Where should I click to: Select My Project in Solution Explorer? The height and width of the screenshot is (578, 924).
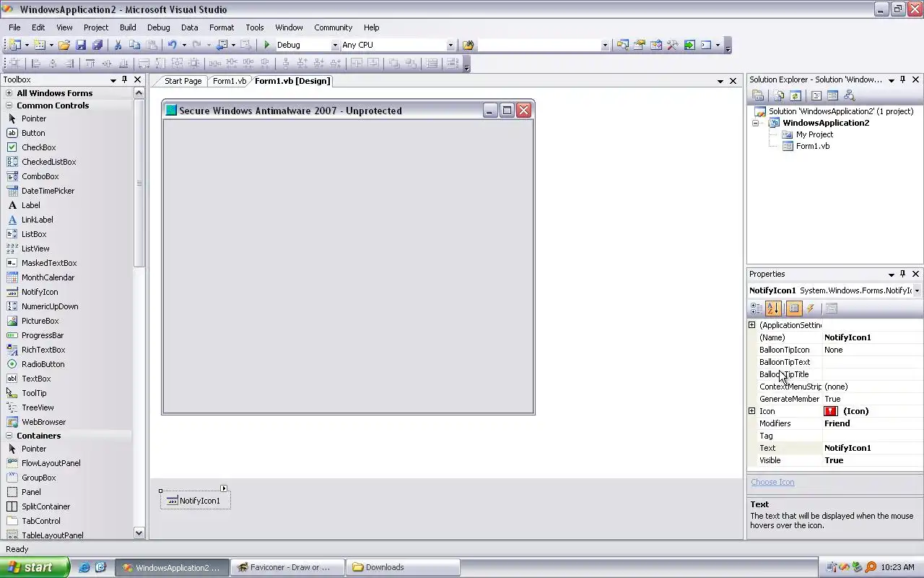pyautogui.click(x=814, y=134)
